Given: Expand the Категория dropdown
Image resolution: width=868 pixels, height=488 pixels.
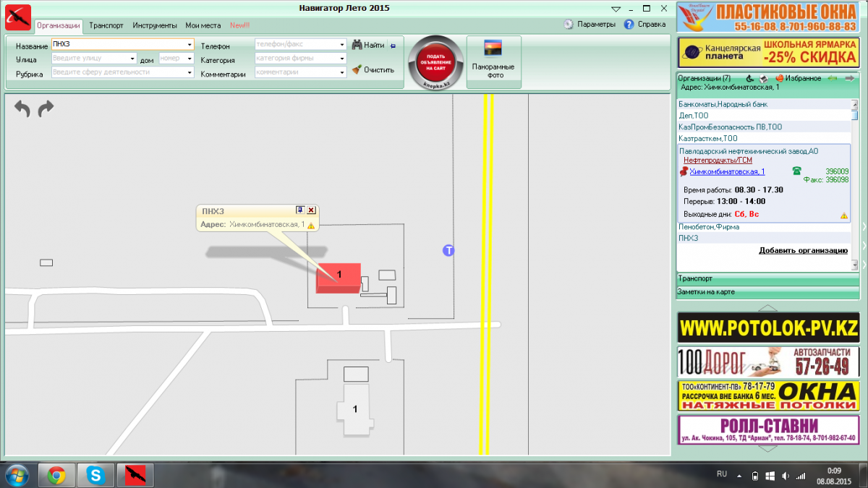Looking at the screenshot, I should pyautogui.click(x=342, y=59).
